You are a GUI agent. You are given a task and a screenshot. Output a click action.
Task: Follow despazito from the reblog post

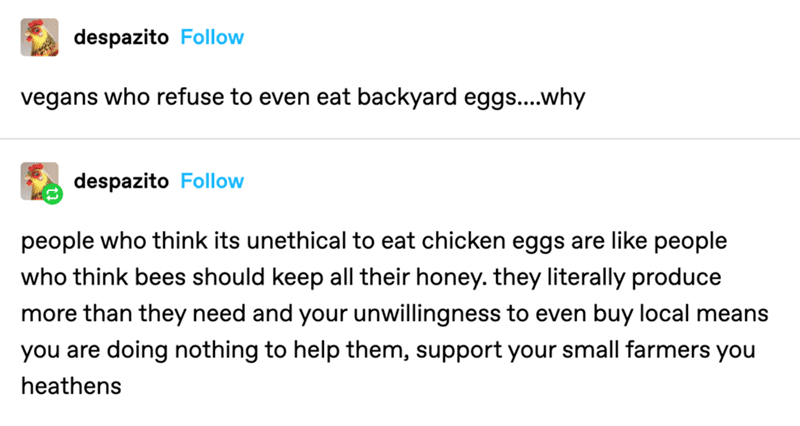point(212,181)
